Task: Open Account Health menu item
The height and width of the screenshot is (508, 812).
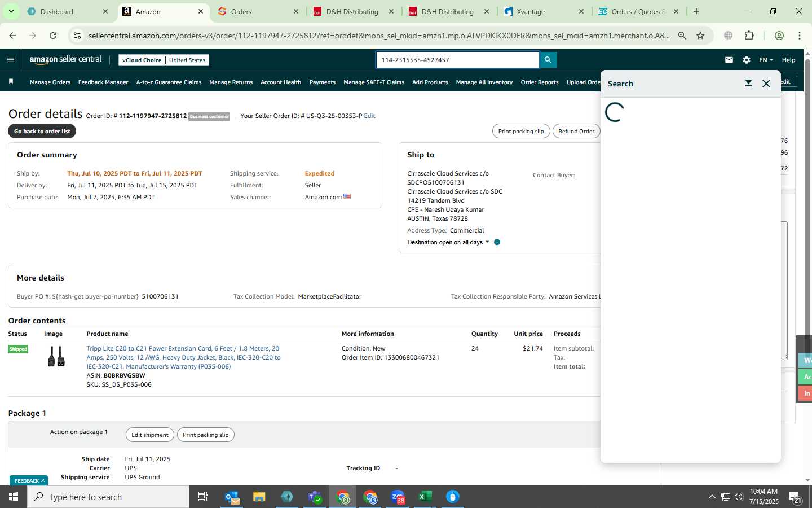Action: [281, 82]
